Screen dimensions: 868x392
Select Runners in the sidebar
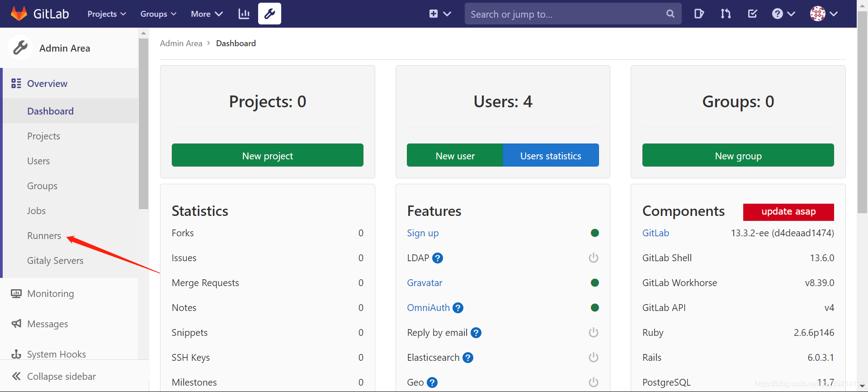point(44,236)
